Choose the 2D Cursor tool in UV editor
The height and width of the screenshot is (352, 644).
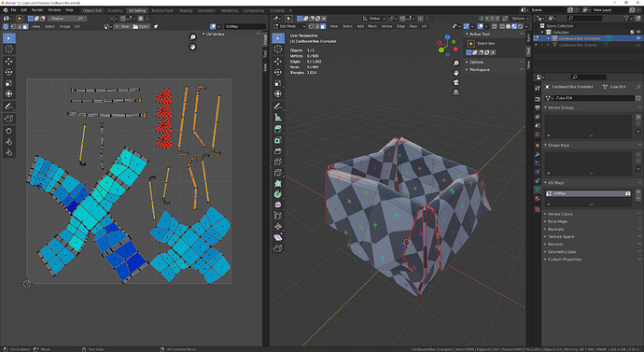[x=8, y=49]
